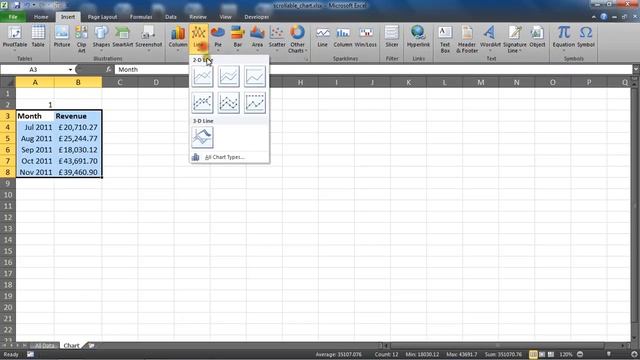Click the Insert Function fx button

point(109,69)
